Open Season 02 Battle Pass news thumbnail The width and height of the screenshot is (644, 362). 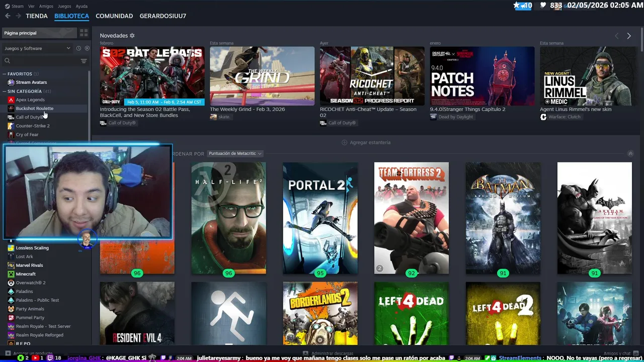pos(152,76)
